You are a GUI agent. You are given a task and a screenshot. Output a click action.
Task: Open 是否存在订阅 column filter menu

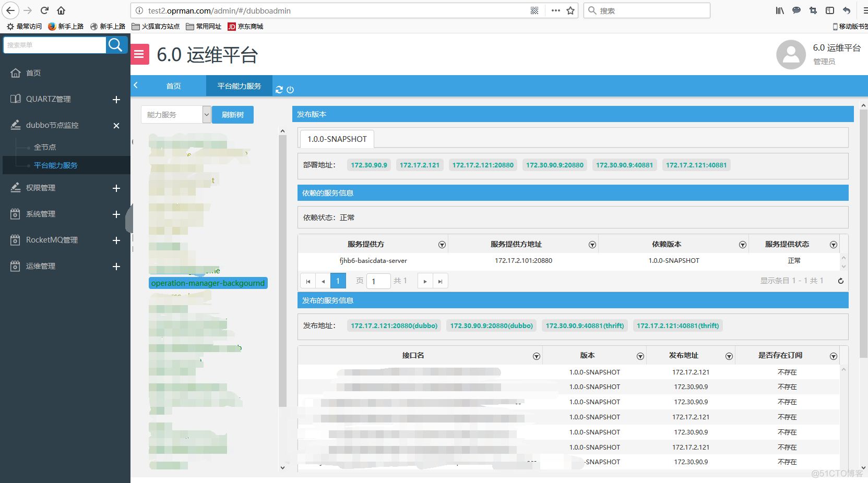(834, 356)
